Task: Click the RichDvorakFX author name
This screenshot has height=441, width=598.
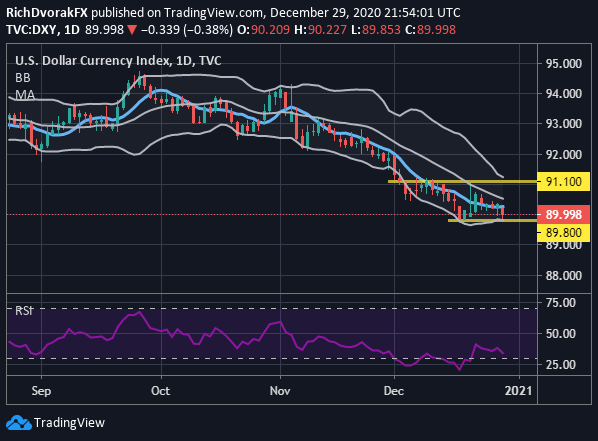Action: tap(47, 13)
